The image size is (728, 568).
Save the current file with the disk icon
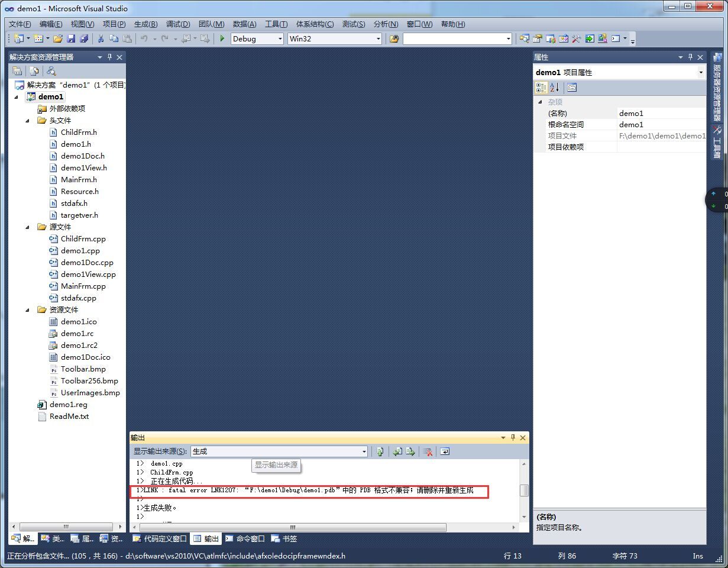[71, 38]
